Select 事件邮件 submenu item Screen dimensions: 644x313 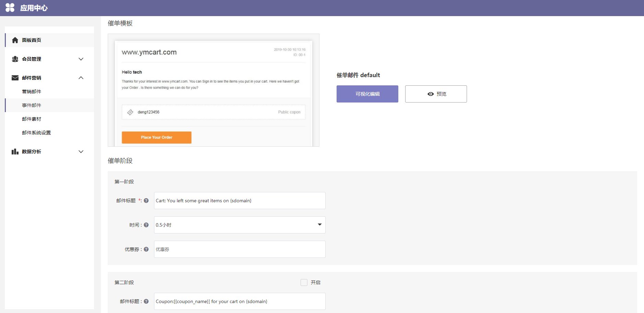49,105
